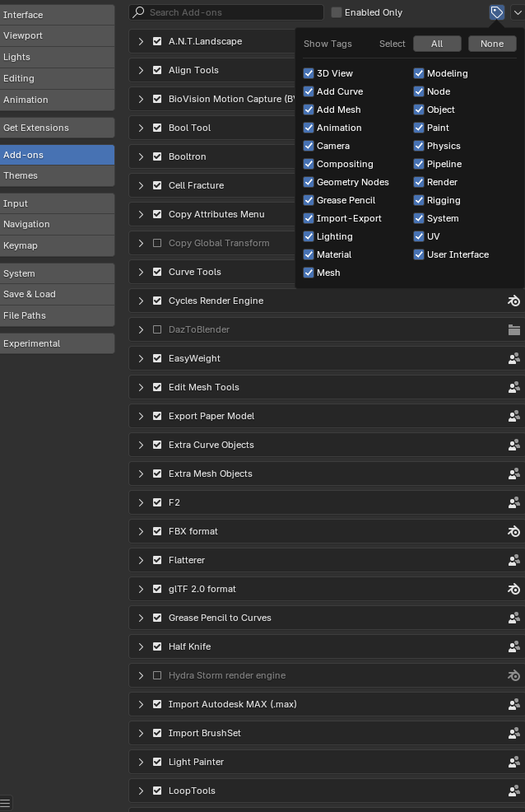Image resolution: width=525 pixels, height=812 pixels.
Task: Click the None button to deselect tags
Action: click(492, 44)
